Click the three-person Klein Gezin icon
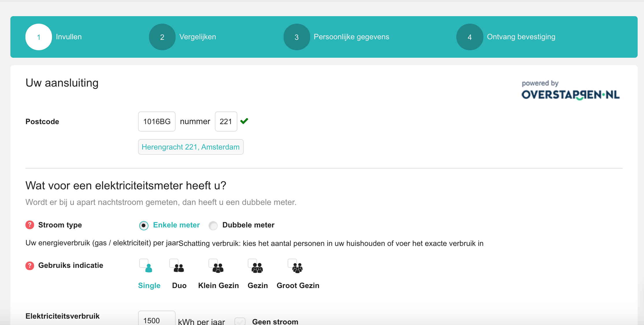Image resolution: width=644 pixels, height=325 pixels. 218,268
